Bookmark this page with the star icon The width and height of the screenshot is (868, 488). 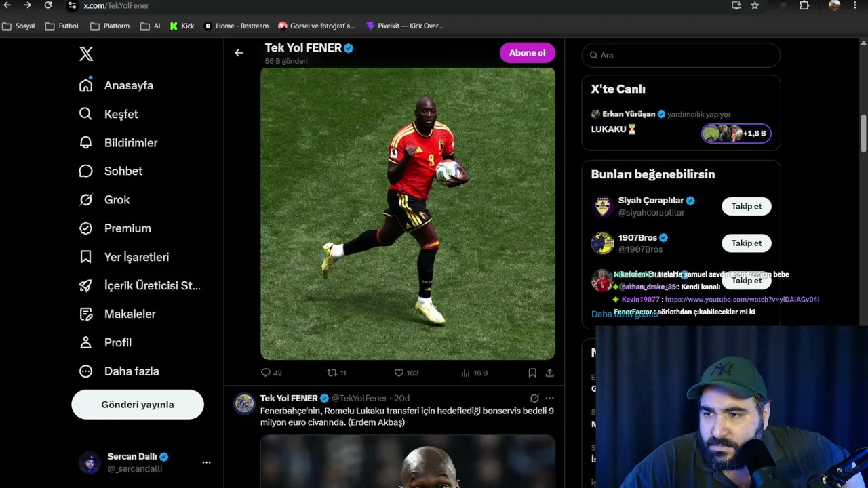pos(755,5)
